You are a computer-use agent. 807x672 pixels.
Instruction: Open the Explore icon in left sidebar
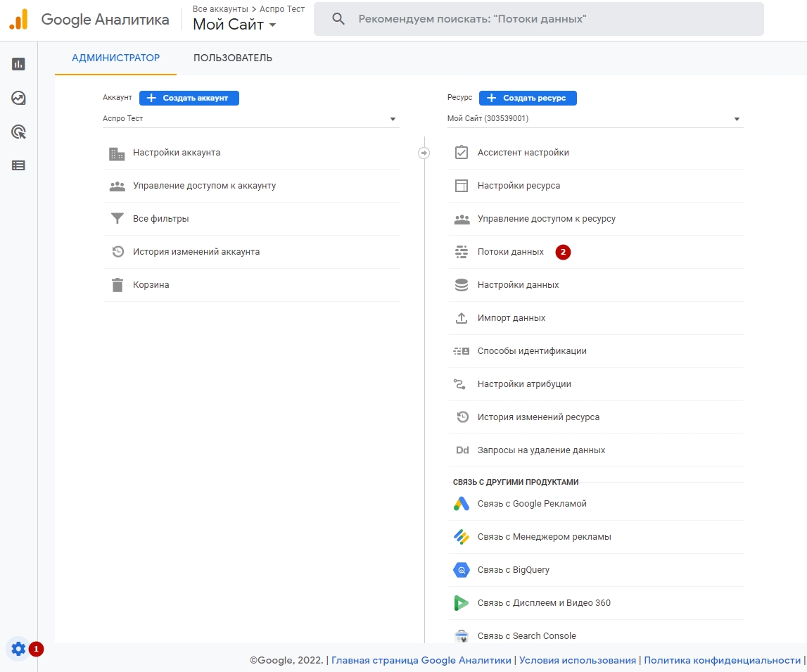coord(18,98)
